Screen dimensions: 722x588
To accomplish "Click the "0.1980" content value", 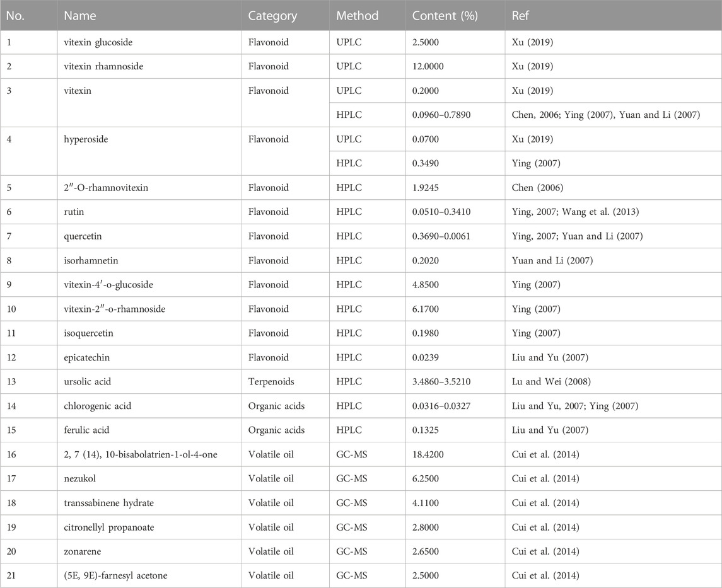I will point(426,333).
